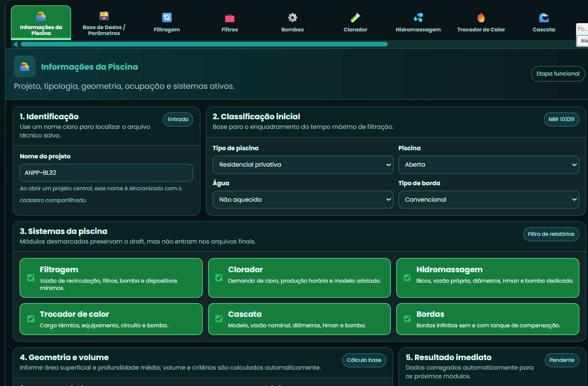Screen dimensions: 588x386
Task: Click the Hidromassagem card description text
Action: coord(495,281)
